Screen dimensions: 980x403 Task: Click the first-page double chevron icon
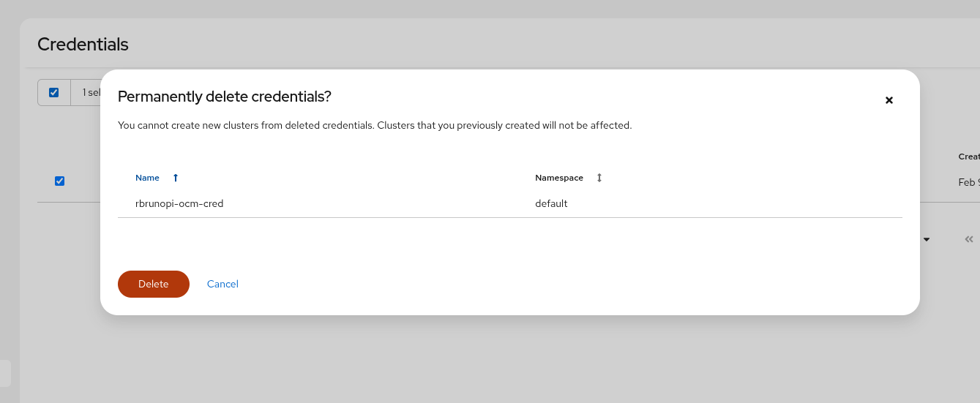969,239
